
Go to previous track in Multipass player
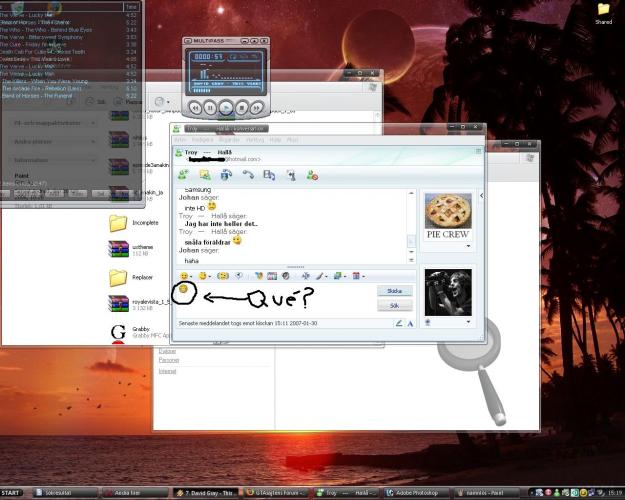pos(196,106)
